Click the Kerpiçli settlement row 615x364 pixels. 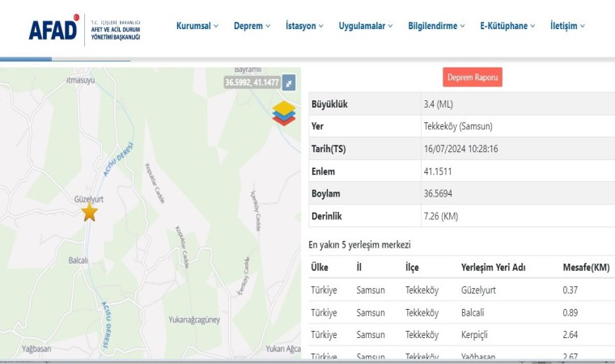[x=461, y=335]
